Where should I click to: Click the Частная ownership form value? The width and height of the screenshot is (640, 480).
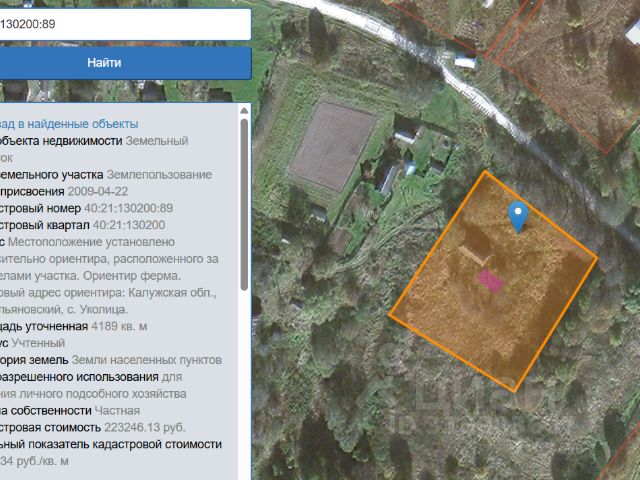pos(117,411)
